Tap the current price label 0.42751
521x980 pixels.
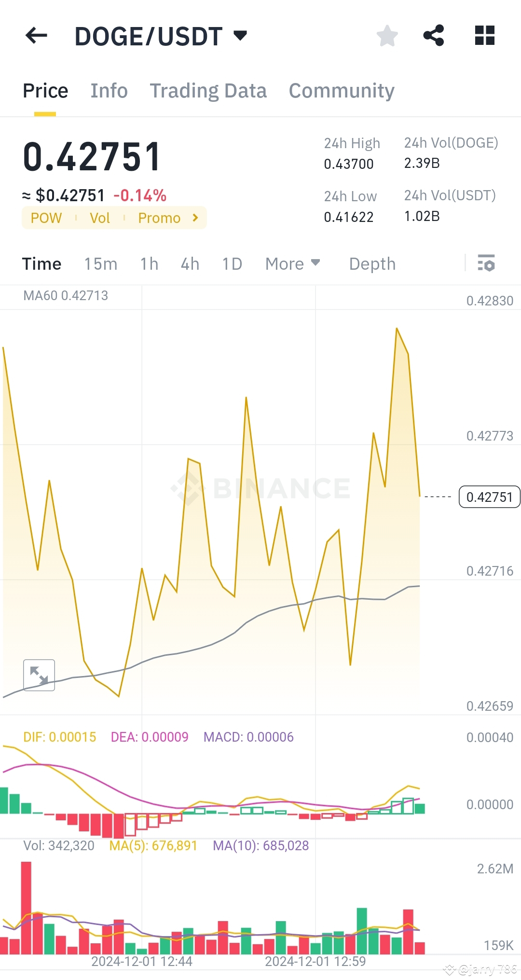(489, 497)
